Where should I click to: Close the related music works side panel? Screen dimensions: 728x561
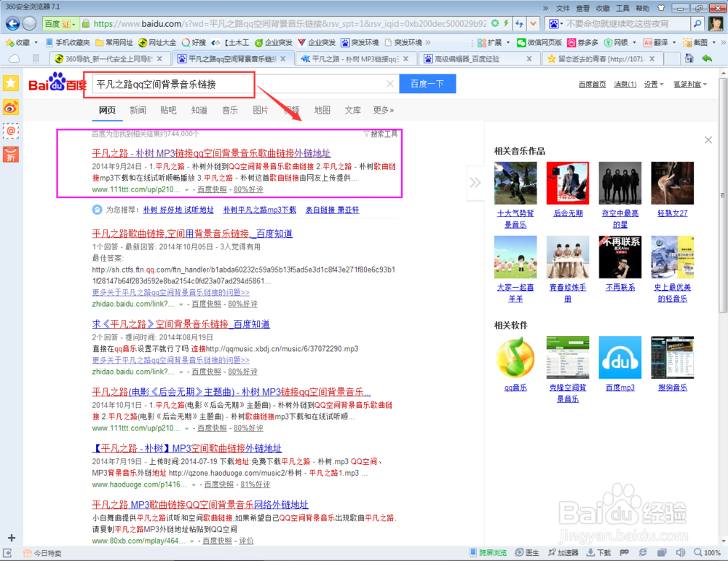708,140
